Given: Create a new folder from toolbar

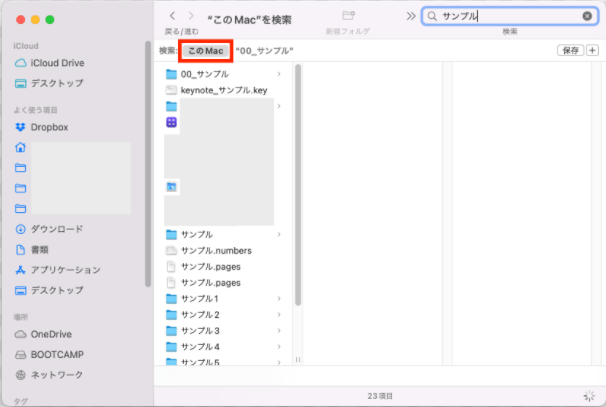Looking at the screenshot, I should [x=348, y=15].
